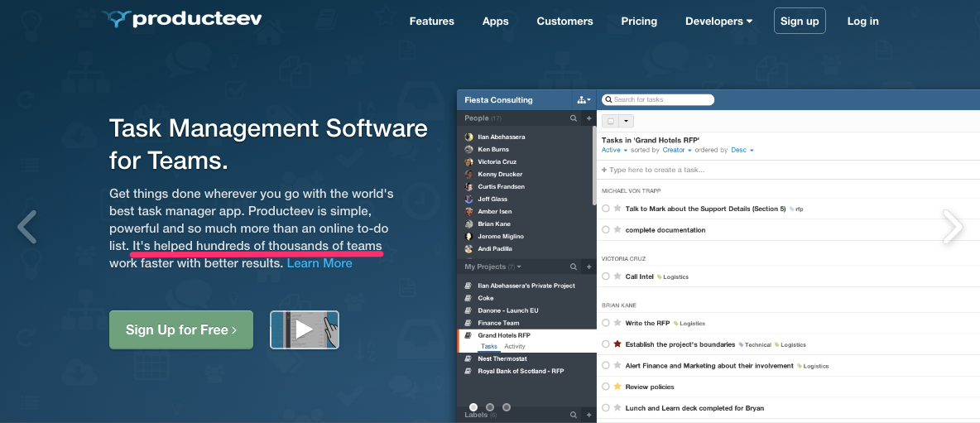The width and height of the screenshot is (980, 423).
Task: Open Ilan Abehassera's Private Project
Action: (x=526, y=286)
